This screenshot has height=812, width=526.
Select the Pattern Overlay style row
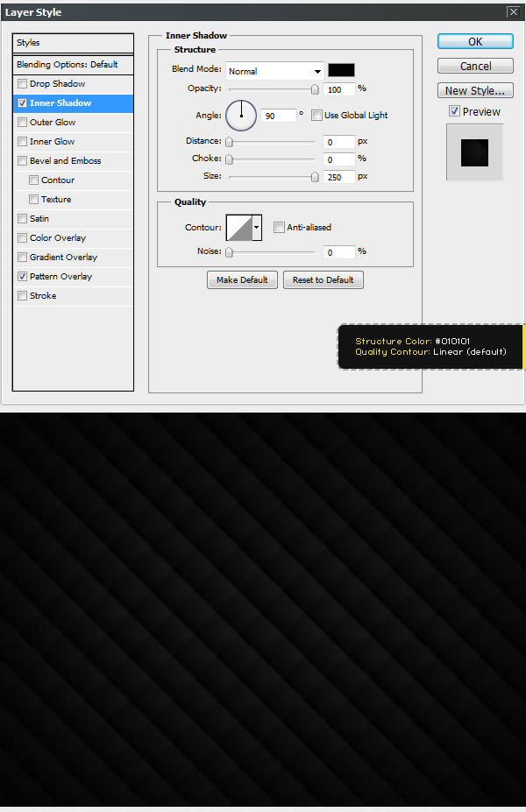pyautogui.click(x=73, y=277)
